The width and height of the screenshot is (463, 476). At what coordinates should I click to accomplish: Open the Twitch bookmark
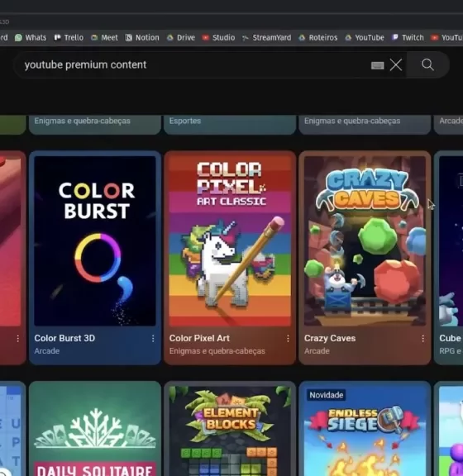coord(408,38)
